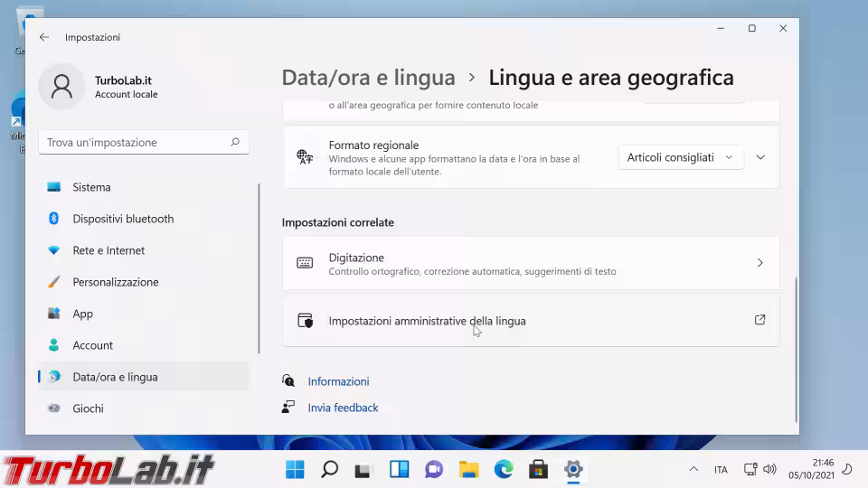
Task: Click the network tray icon
Action: click(x=750, y=469)
